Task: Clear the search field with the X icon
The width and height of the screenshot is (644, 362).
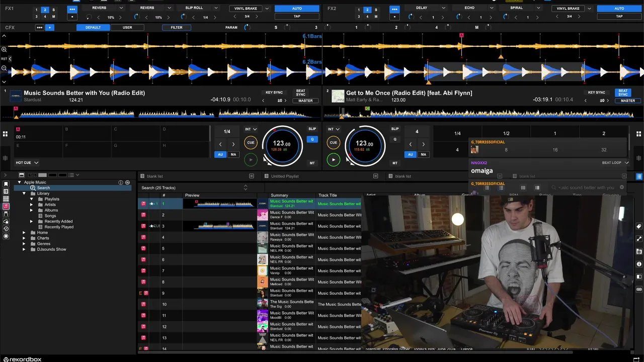Action: [x=621, y=188]
